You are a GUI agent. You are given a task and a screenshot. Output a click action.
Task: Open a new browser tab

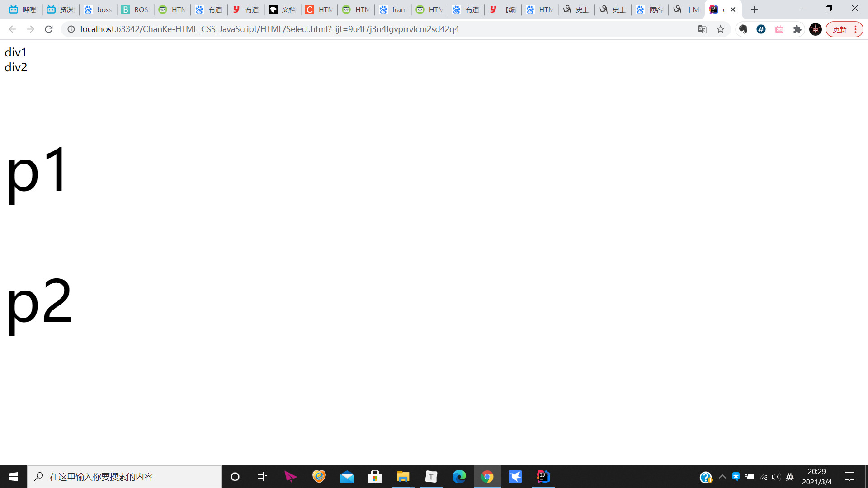tap(754, 9)
